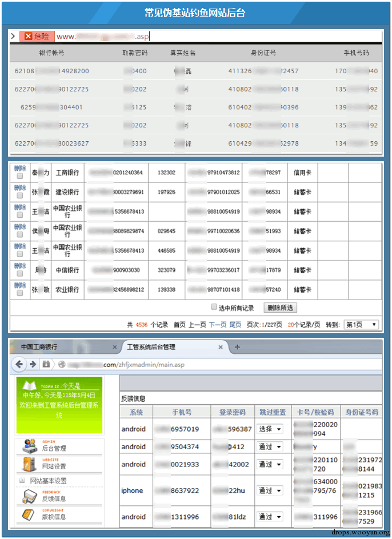Click the 信用卡 card type cell
The image size is (392, 539).
click(x=302, y=173)
